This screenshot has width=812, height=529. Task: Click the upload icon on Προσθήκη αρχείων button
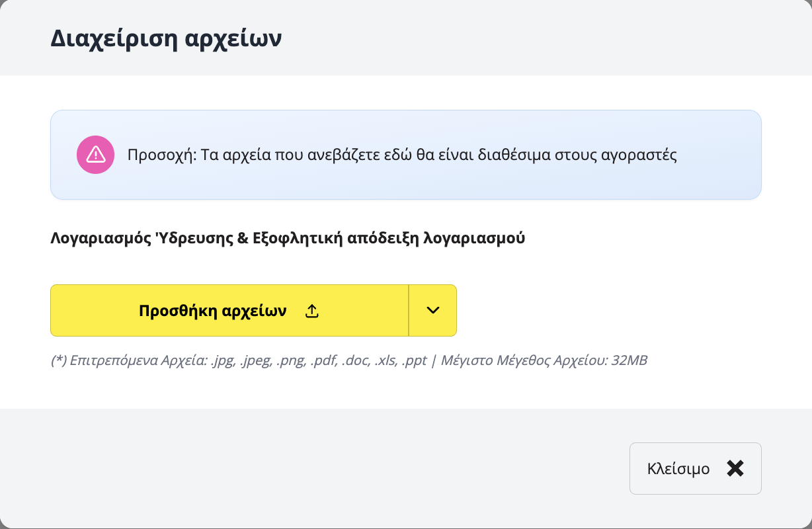[311, 310]
